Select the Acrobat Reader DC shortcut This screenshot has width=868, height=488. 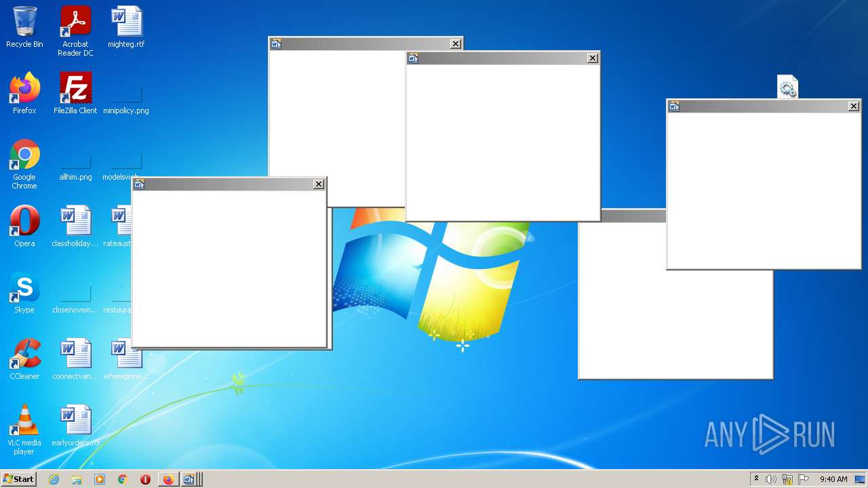click(x=75, y=31)
